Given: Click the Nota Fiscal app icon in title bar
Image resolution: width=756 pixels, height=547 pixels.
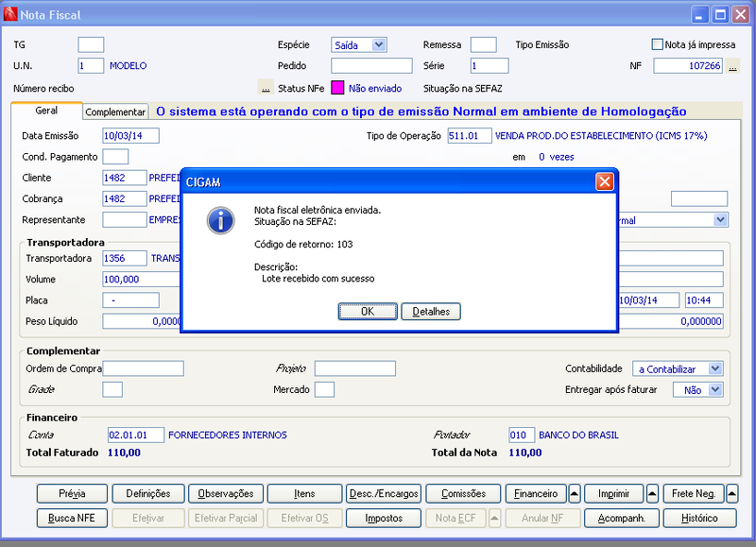Looking at the screenshot, I should click(9, 14).
